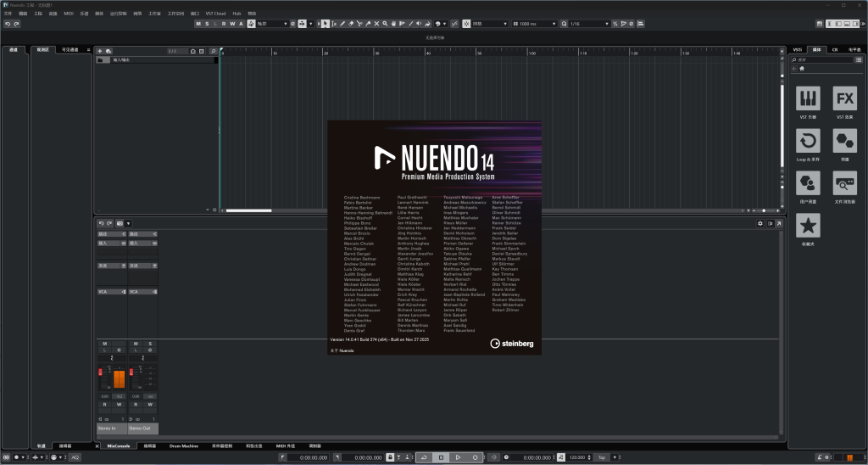Open color tool dropdown arrow
868x465 pixels.
(x=444, y=24)
